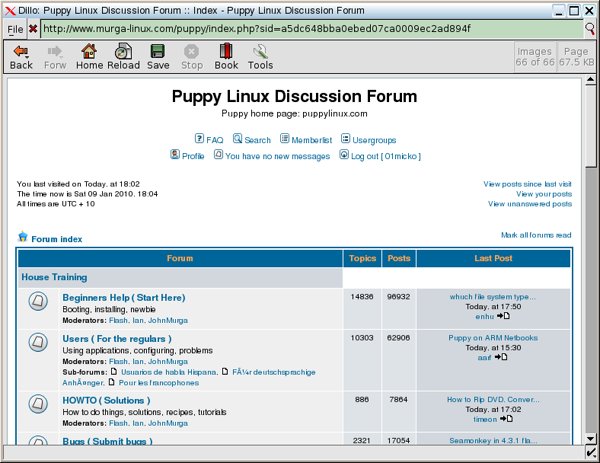Viewport: 600px width, 463px height.
Task: Open the House Training category
Action: pos(54,277)
